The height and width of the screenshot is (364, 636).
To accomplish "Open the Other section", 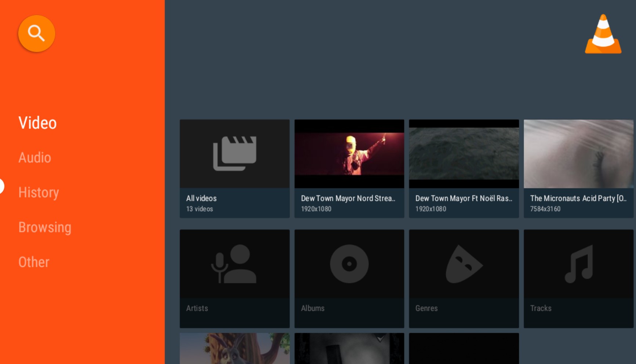I will pos(33,262).
